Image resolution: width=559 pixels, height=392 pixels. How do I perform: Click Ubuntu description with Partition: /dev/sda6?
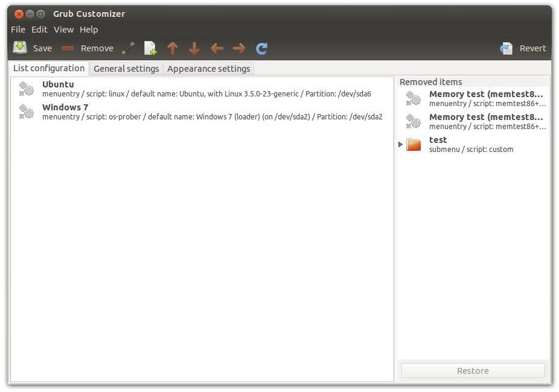coord(206,94)
